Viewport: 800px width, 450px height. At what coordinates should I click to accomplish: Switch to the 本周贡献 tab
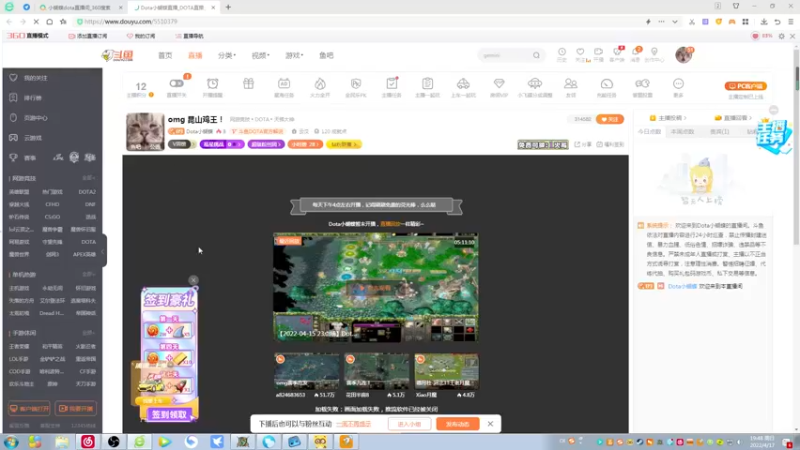(x=682, y=132)
